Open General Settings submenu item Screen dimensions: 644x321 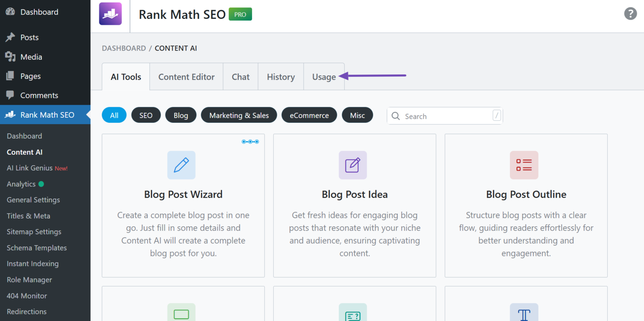(x=33, y=200)
